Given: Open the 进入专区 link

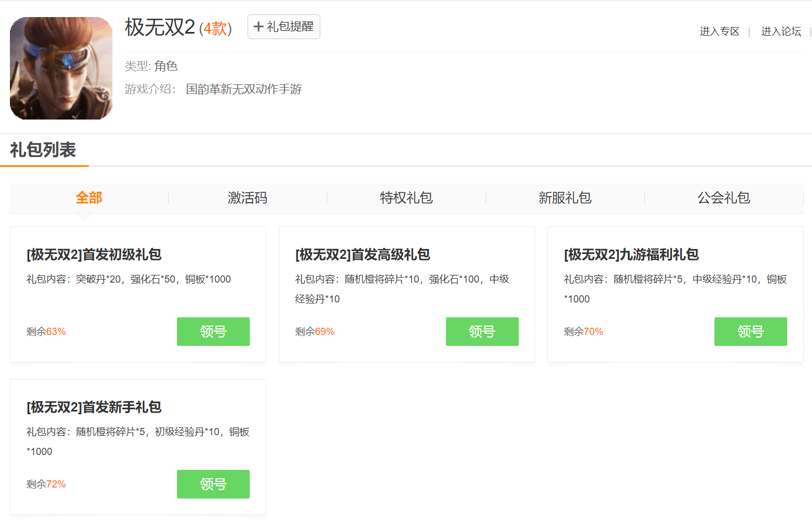Looking at the screenshot, I should (719, 31).
